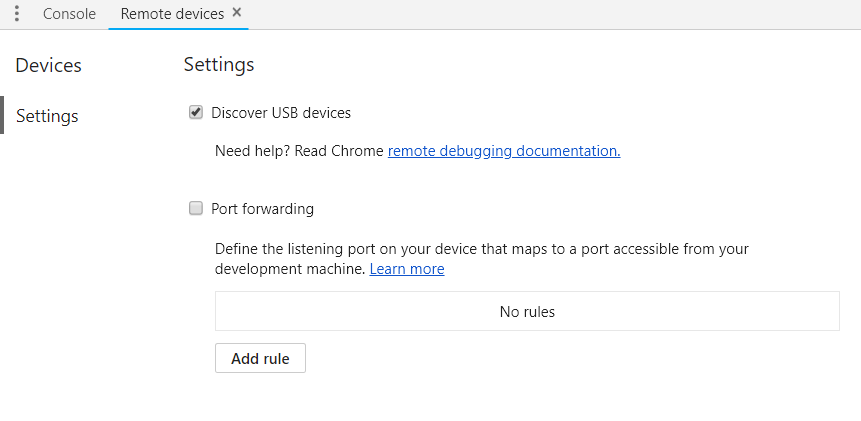
Task: Click the Devices heading in the sidebar
Action: tap(48, 66)
